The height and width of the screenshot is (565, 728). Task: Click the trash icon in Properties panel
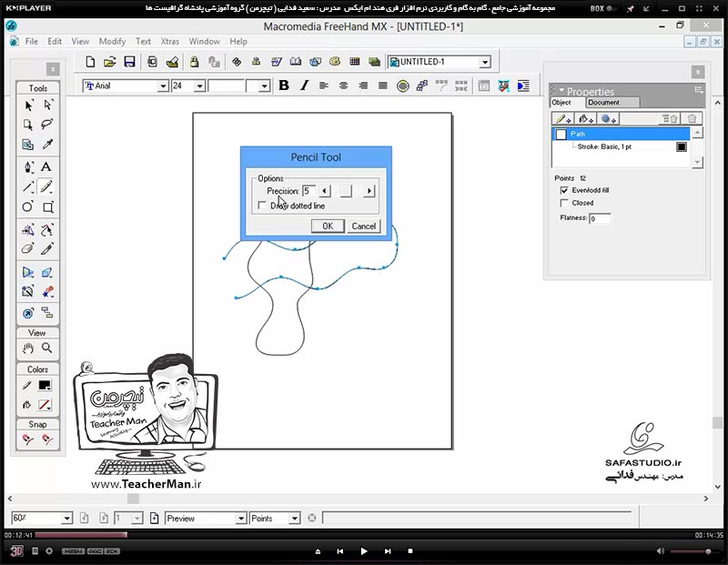click(x=692, y=119)
